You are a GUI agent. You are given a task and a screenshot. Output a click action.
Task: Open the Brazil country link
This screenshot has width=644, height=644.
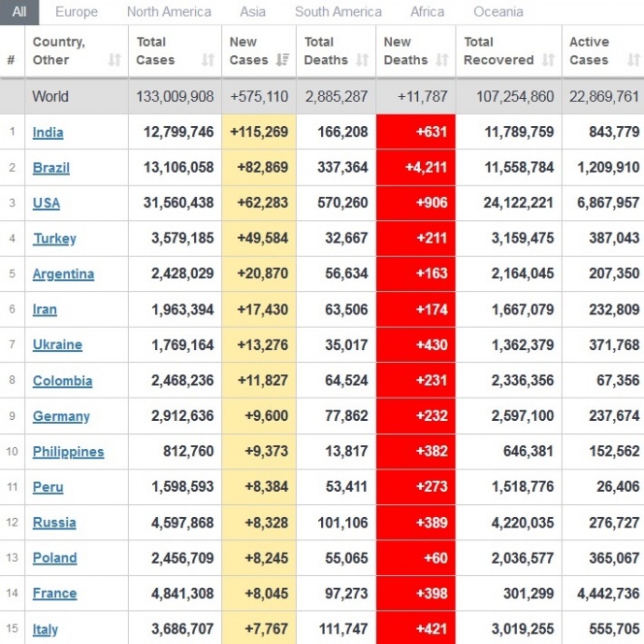(x=51, y=168)
